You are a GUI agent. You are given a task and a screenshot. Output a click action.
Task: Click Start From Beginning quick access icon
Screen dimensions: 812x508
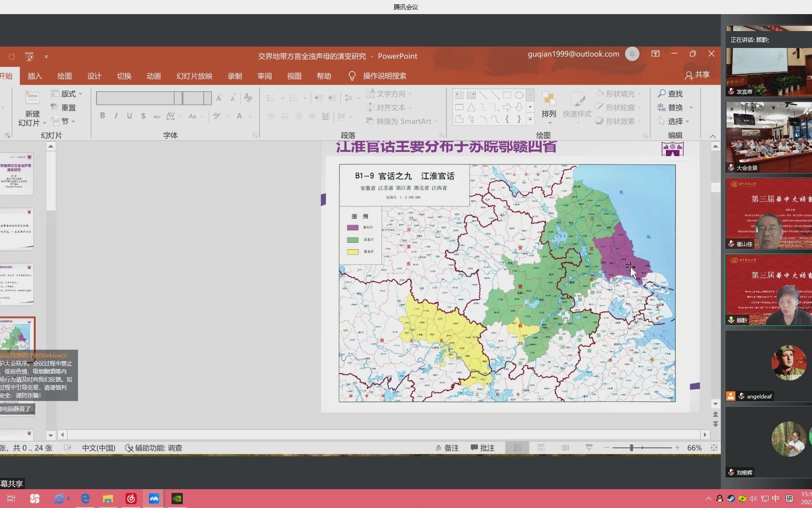pyautogui.click(x=30, y=56)
